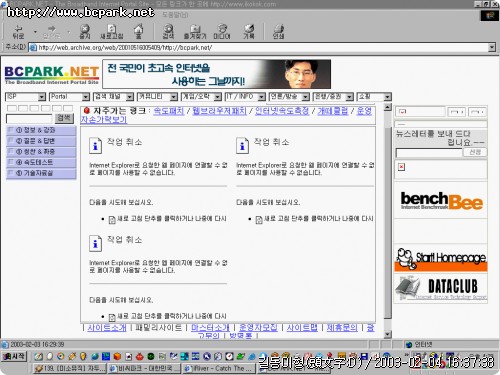Click the 신청 newsletter subscribe button
The image size is (500, 375).
[475, 152]
